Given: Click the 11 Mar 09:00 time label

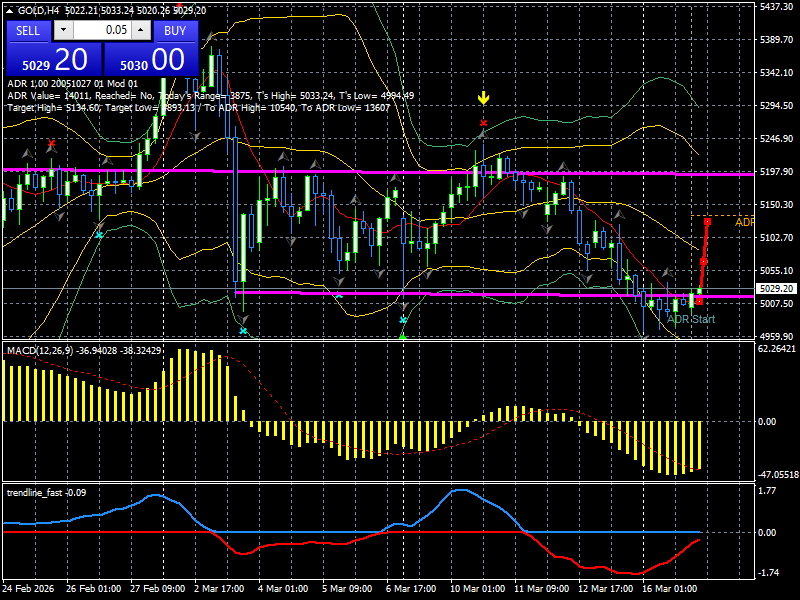Looking at the screenshot, I should coord(542,589).
